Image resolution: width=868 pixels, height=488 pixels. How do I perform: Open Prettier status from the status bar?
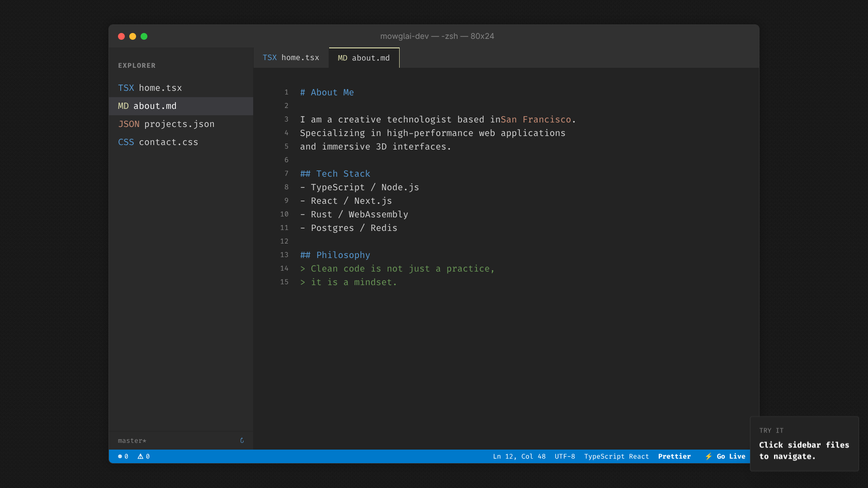pos(675,456)
